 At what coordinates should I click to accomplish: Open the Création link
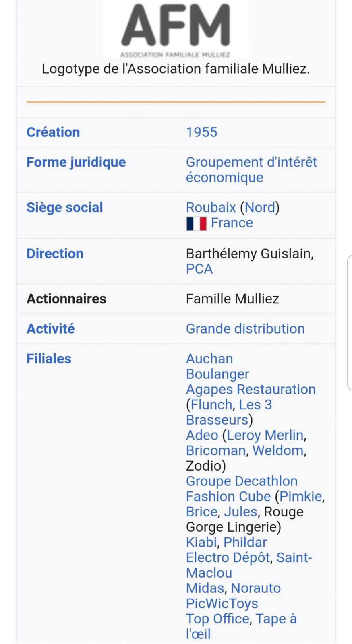53,132
